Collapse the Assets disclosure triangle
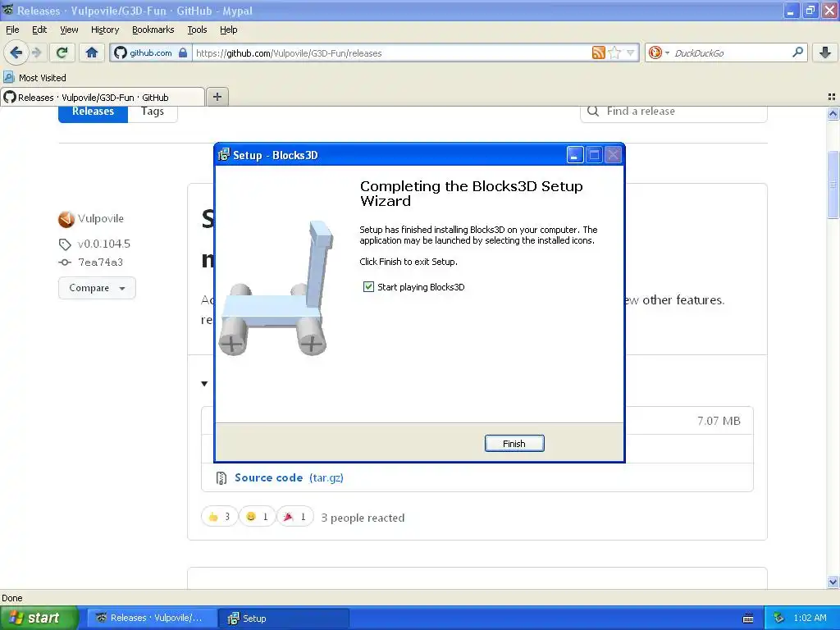The width and height of the screenshot is (840, 630). point(204,384)
